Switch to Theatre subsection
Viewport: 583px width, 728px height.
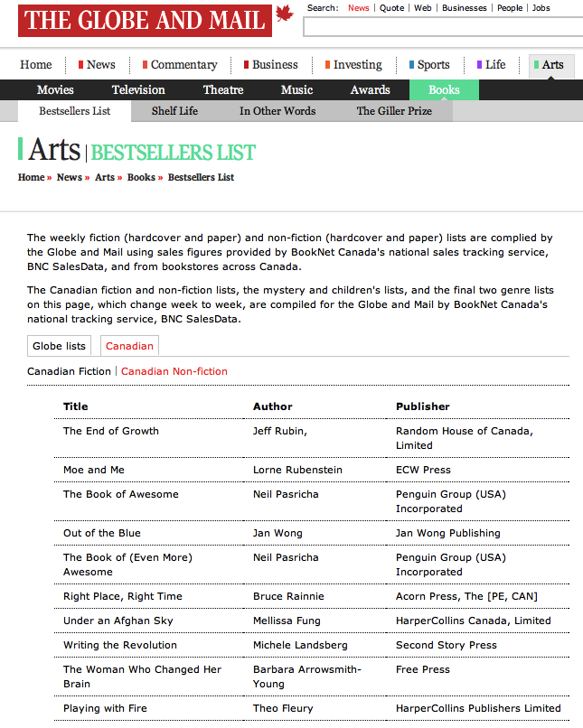pyautogui.click(x=223, y=89)
